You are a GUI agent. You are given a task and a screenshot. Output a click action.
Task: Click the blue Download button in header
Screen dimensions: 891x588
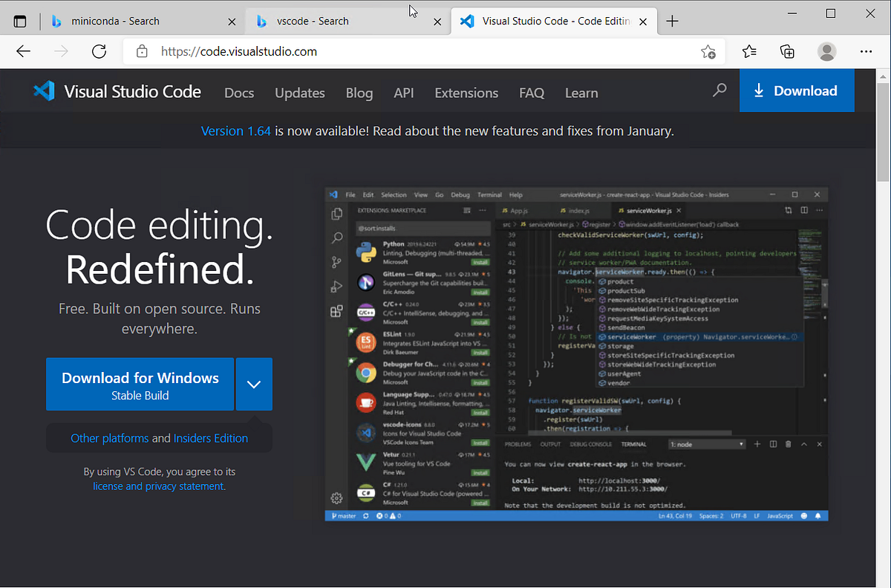click(797, 91)
